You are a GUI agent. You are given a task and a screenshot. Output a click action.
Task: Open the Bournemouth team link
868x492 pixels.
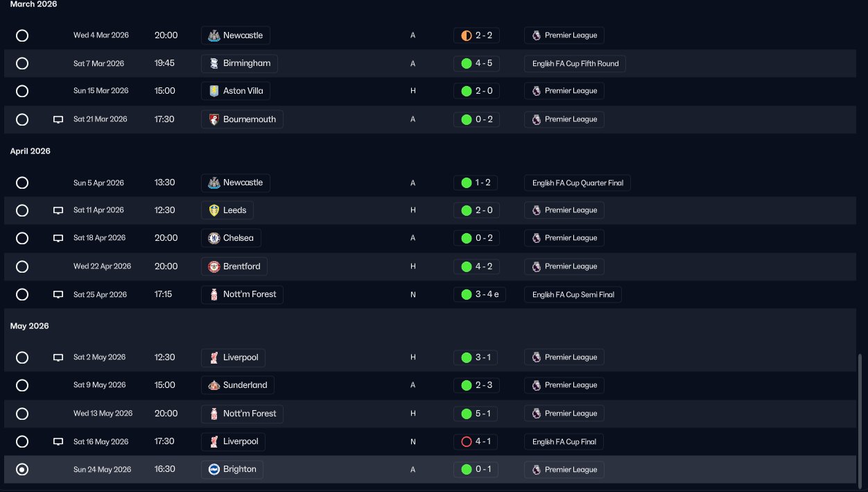click(249, 119)
